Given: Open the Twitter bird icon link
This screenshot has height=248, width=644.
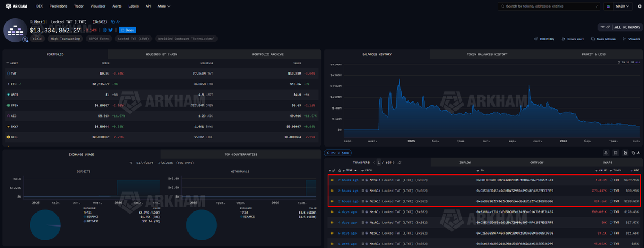Looking at the screenshot, I should point(111,30).
